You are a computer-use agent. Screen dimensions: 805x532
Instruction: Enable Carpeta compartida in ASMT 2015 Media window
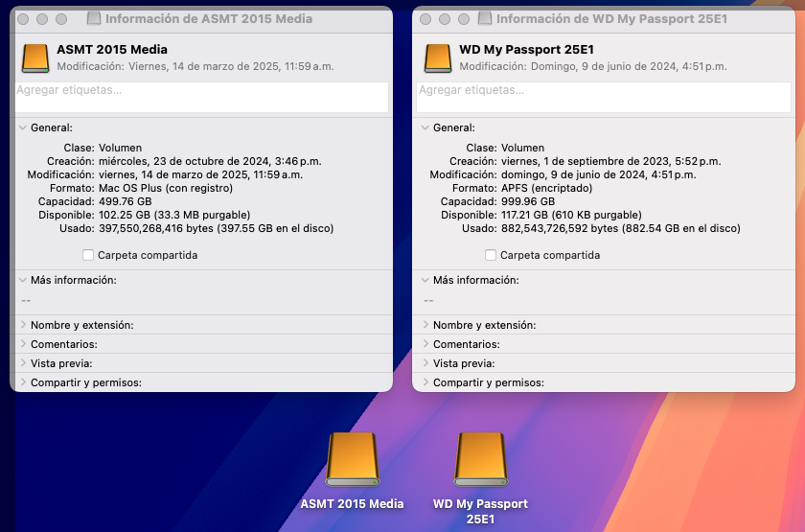pos(88,255)
